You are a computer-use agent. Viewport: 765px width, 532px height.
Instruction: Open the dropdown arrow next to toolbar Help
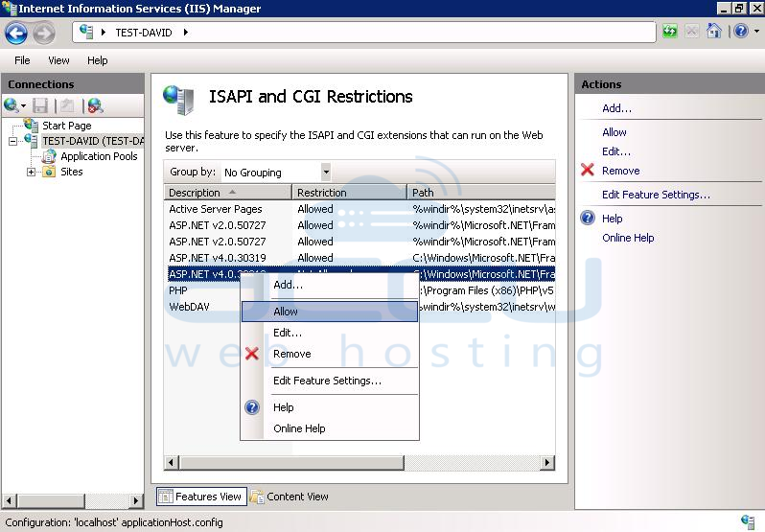(756, 32)
